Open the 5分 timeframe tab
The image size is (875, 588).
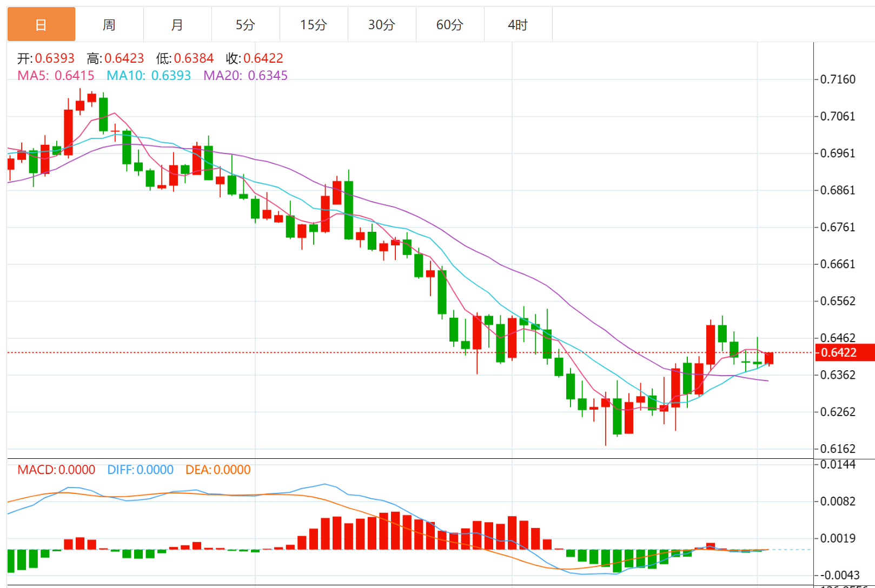(246, 24)
